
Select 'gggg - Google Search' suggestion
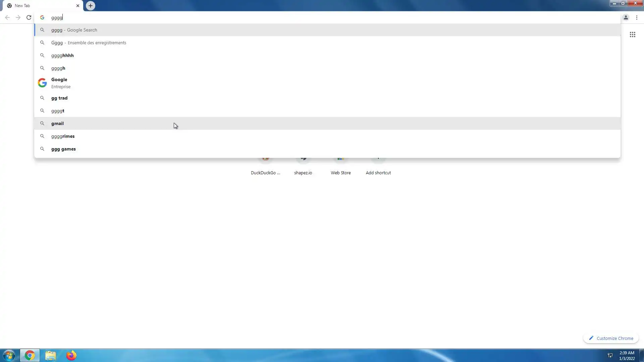click(x=74, y=30)
